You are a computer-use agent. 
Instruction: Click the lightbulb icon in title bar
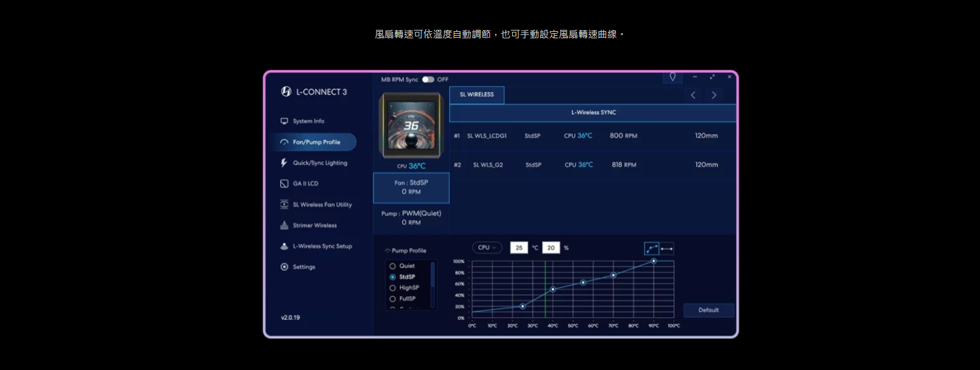[672, 77]
